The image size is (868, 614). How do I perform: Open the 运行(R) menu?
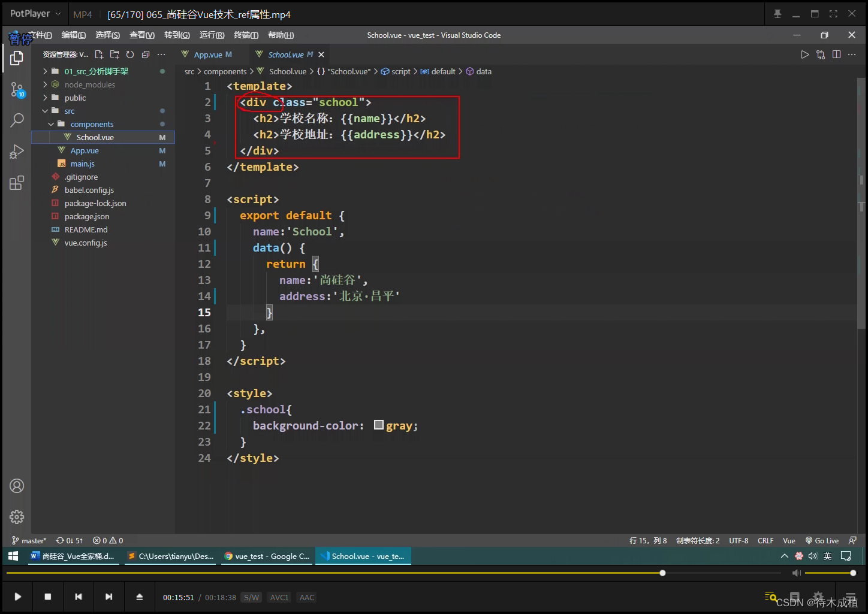click(212, 35)
